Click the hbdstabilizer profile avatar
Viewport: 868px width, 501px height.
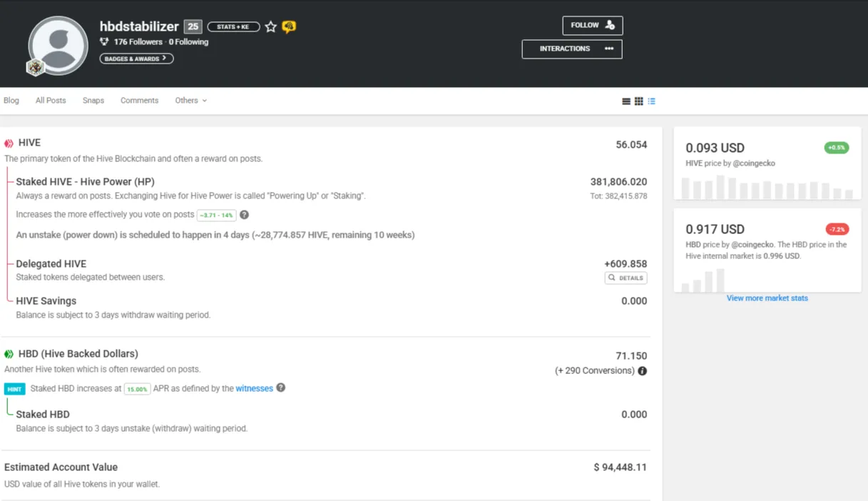58,46
